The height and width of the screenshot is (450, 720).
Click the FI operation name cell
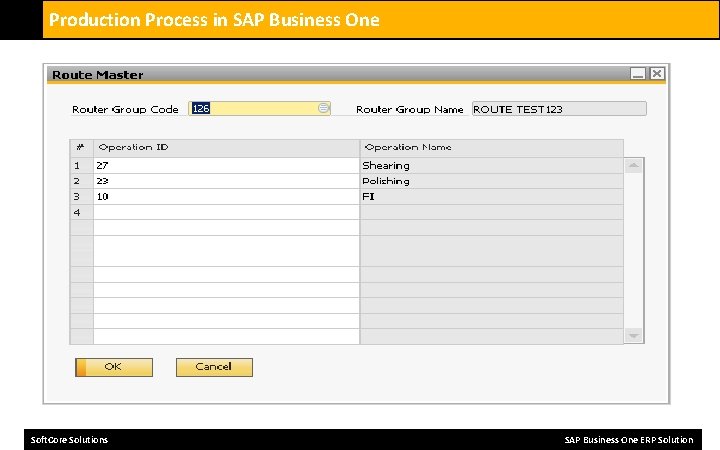click(x=492, y=197)
